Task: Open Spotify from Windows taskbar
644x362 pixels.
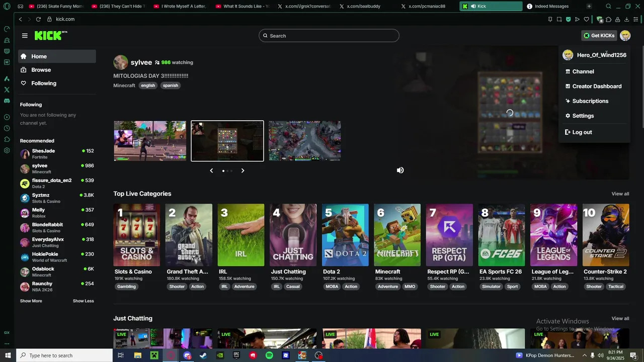Action: pos(269,355)
